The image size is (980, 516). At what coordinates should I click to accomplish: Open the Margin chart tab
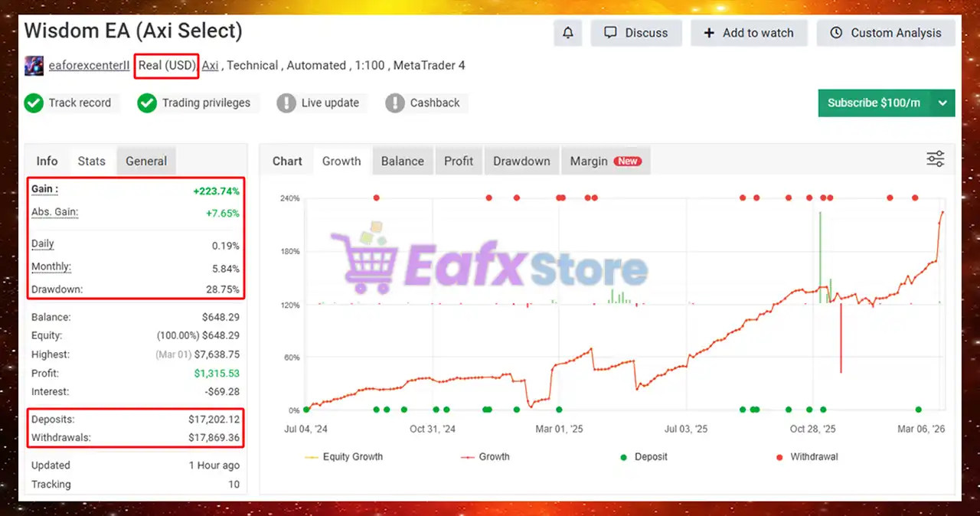pyautogui.click(x=605, y=161)
